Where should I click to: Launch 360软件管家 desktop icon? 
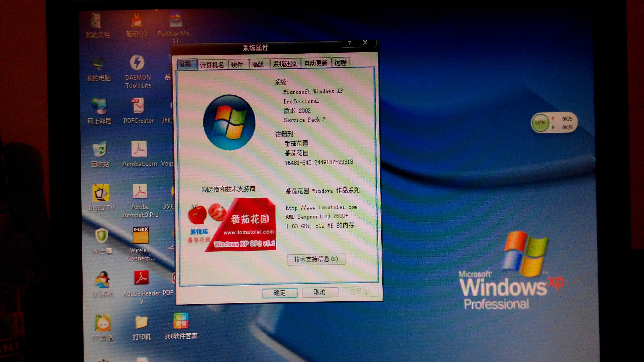(181, 326)
